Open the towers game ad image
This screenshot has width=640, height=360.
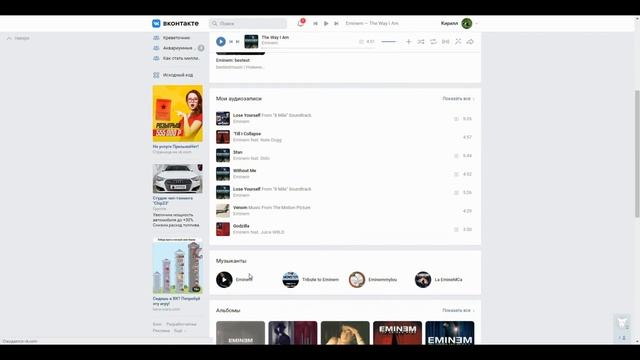[178, 265]
